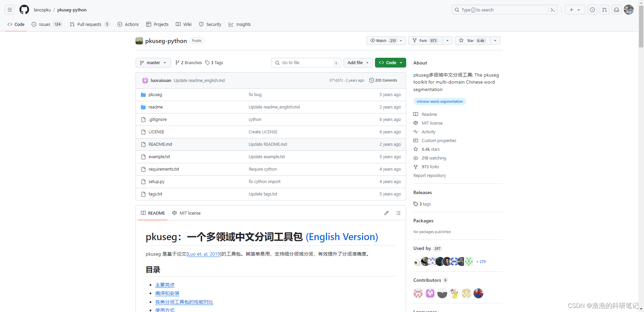Open the lancopku owner avatar beside repository name
The width and height of the screenshot is (644, 312).
point(139,41)
